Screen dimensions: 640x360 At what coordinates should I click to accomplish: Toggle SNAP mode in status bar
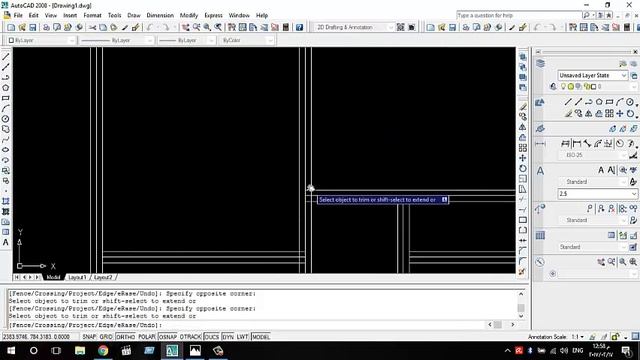pyautogui.click(x=89, y=337)
